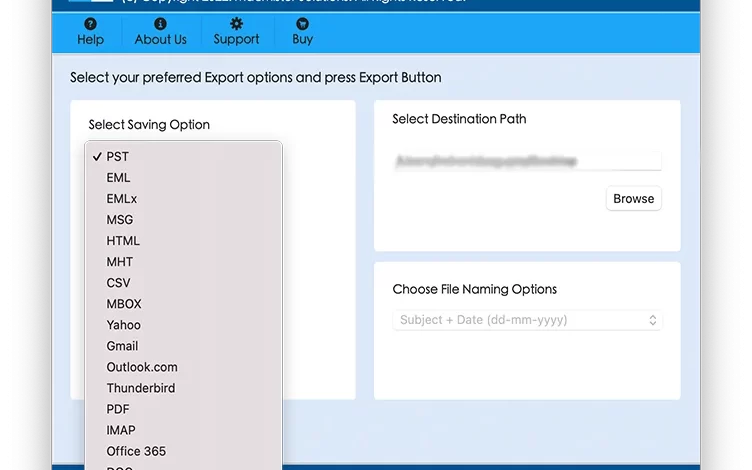Click the file naming dropdown arrows
This screenshot has width=752, height=470.
(x=652, y=320)
